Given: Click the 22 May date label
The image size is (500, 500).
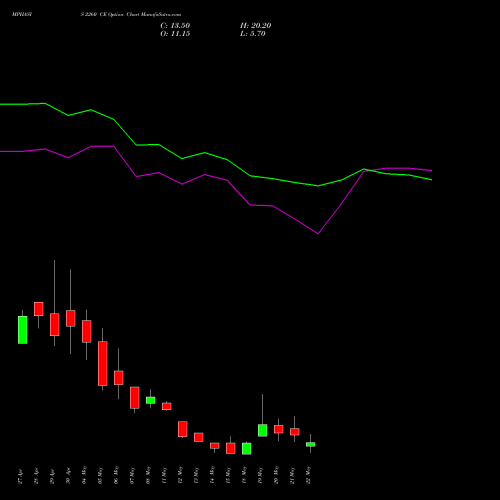Looking at the screenshot, I should pos(308,475).
